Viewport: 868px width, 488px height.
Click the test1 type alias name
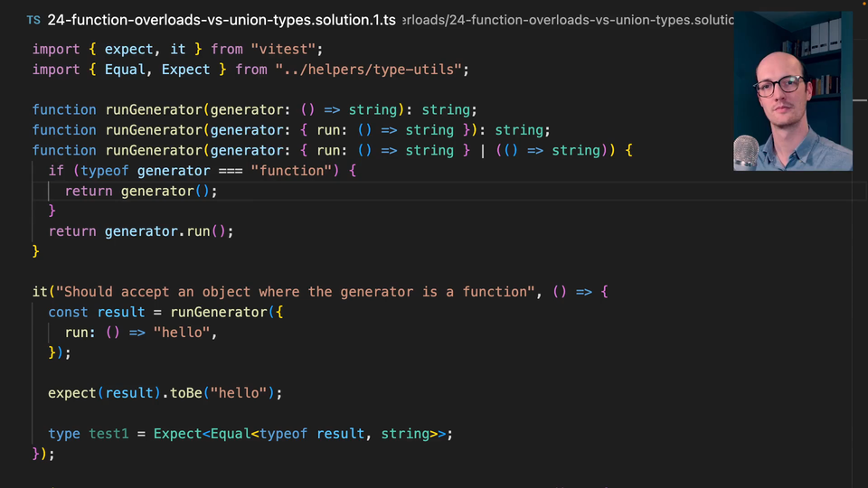pos(108,434)
